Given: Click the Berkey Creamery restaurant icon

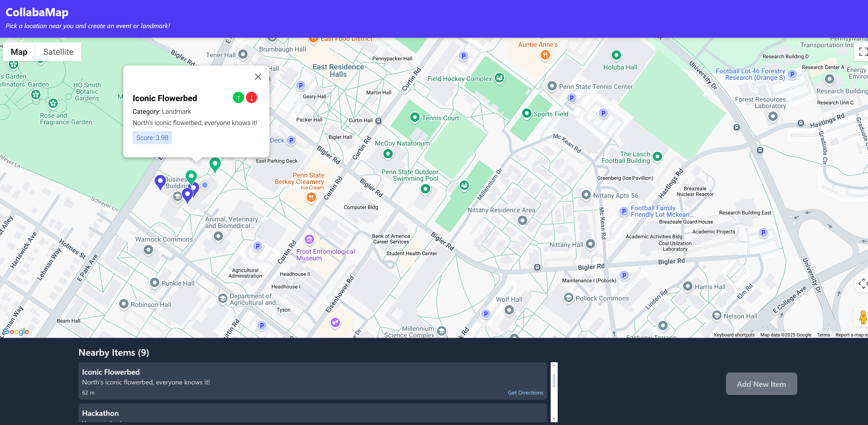Looking at the screenshot, I should [x=311, y=197].
